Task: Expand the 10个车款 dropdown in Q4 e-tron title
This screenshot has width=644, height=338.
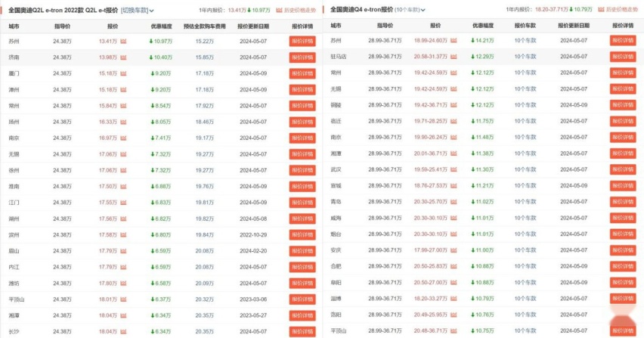Action: 410,9
